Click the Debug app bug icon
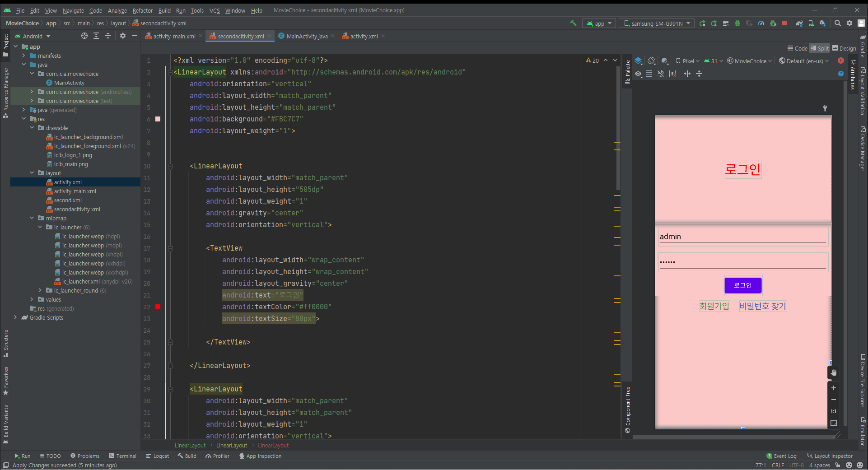 coord(737,23)
